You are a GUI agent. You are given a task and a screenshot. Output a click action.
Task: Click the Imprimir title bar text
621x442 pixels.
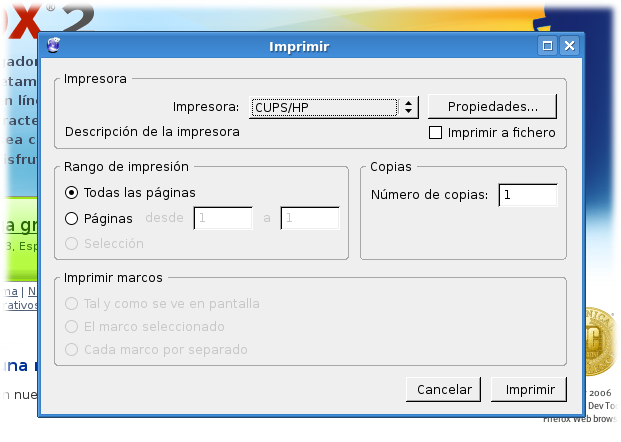click(299, 47)
